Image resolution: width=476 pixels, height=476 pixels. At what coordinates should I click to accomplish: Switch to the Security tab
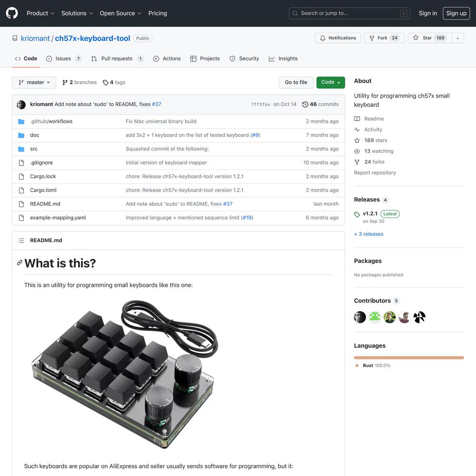pyautogui.click(x=244, y=59)
